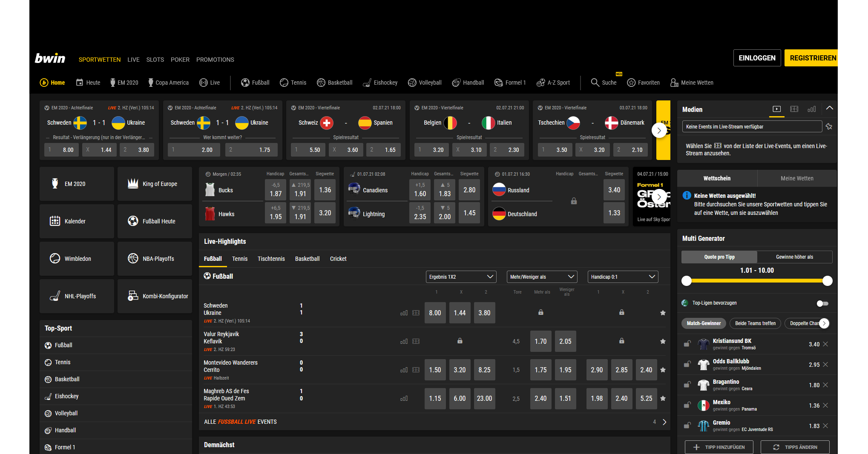Viewport: 868px width, 454px height.
Task: Select Tennis in the top navigation bar
Action: (x=293, y=83)
